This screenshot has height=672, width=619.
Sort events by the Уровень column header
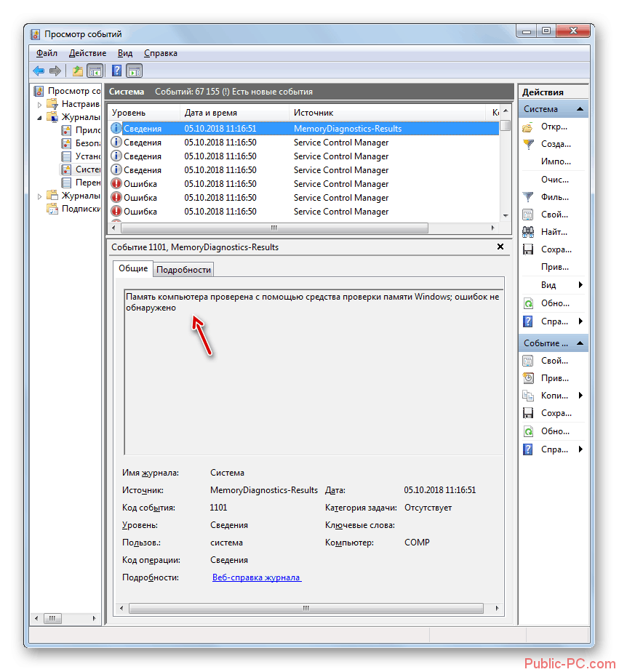(x=143, y=113)
